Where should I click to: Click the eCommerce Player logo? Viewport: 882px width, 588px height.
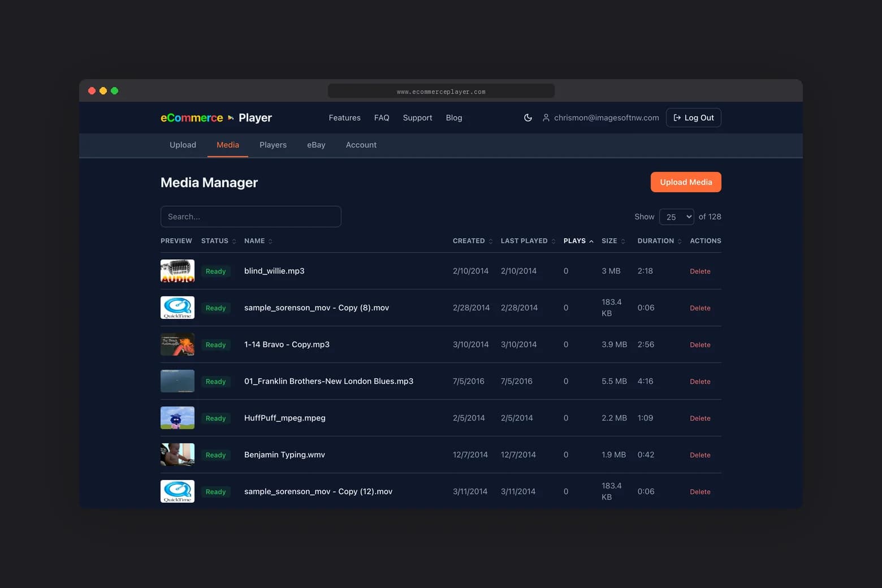click(216, 118)
